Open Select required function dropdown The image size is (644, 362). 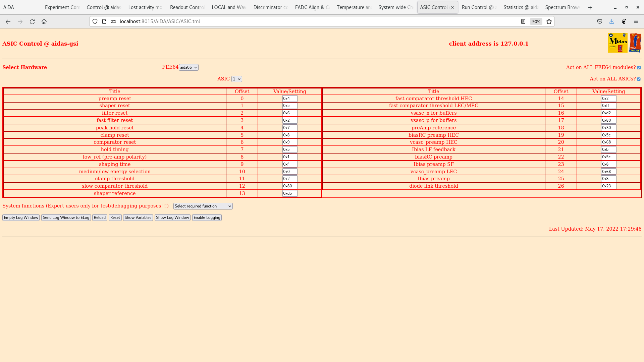pos(203,206)
